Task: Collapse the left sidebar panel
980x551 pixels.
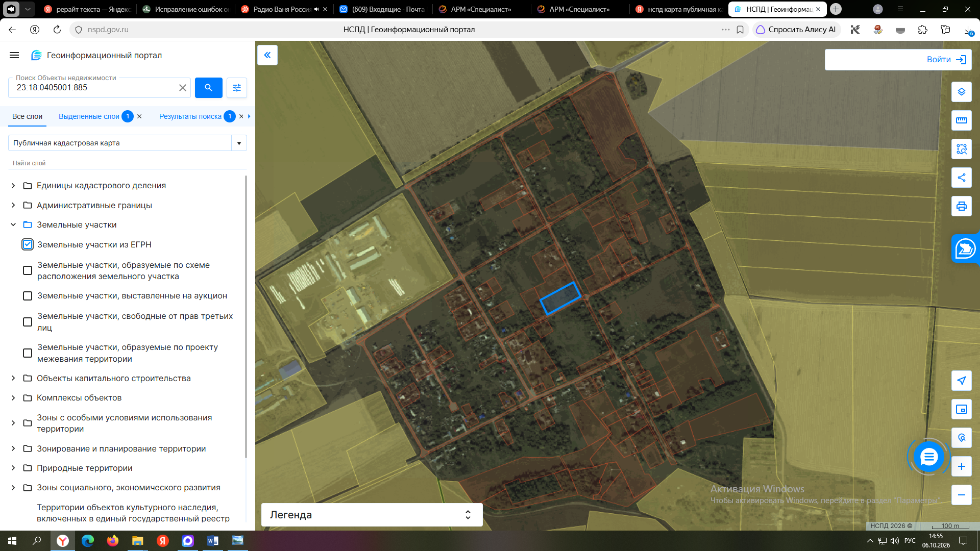Action: coord(267,55)
